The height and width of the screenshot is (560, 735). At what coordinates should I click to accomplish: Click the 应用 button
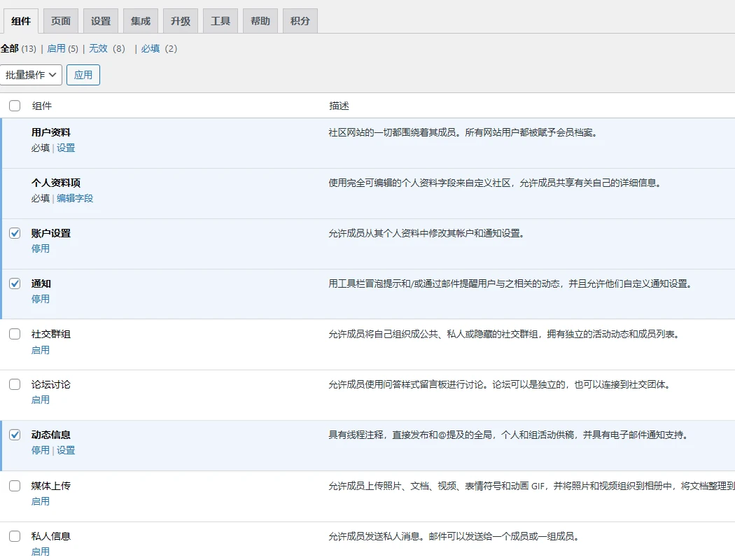83,75
